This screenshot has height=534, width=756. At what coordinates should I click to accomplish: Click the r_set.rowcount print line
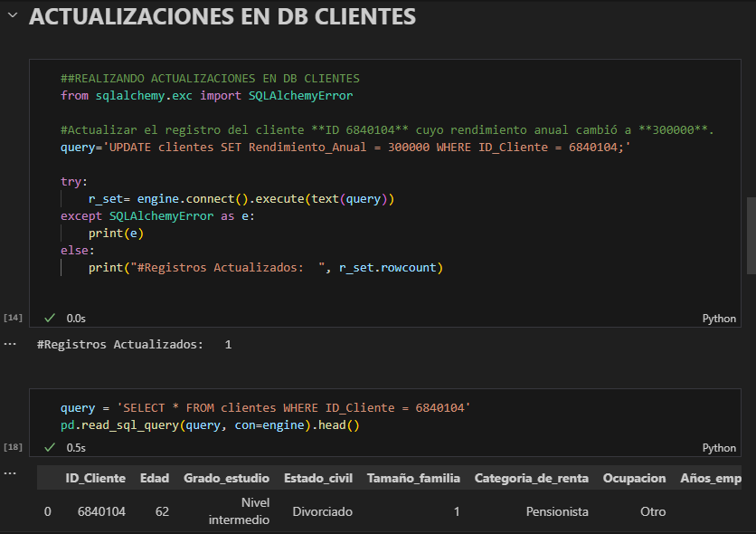tap(265, 267)
